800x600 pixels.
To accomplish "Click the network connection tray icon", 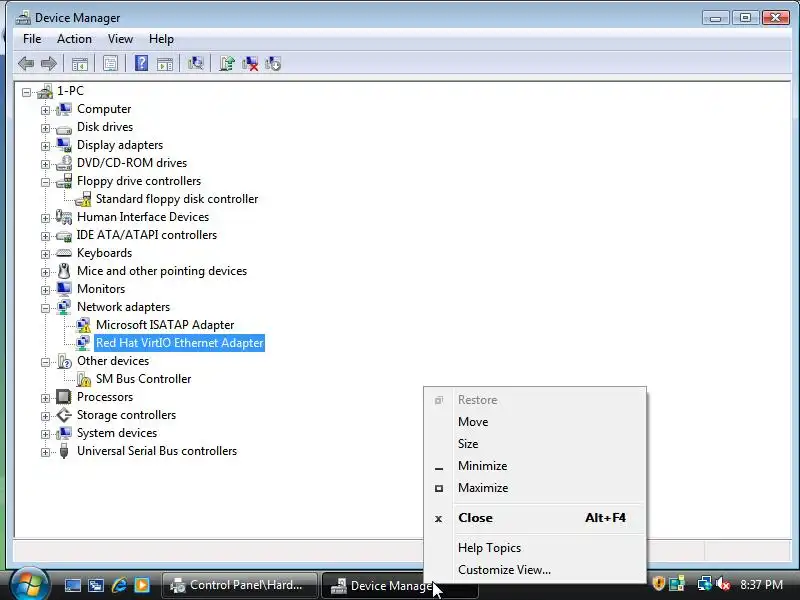I will 705,584.
